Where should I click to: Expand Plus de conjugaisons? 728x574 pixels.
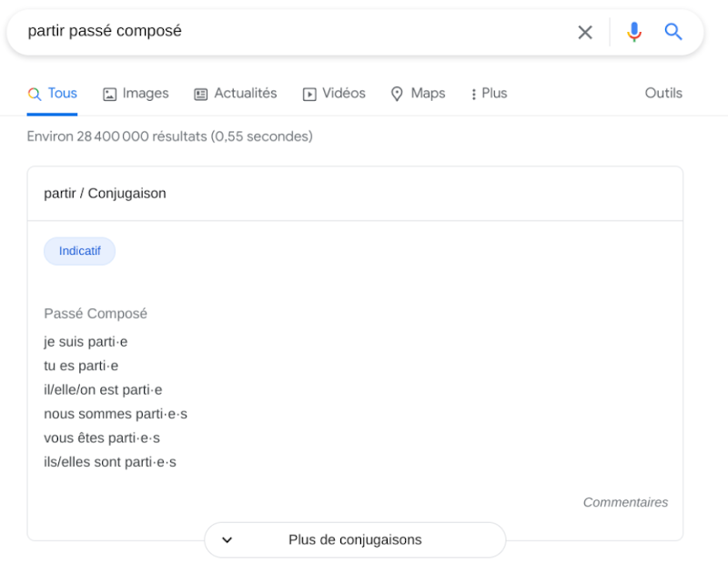point(355,539)
